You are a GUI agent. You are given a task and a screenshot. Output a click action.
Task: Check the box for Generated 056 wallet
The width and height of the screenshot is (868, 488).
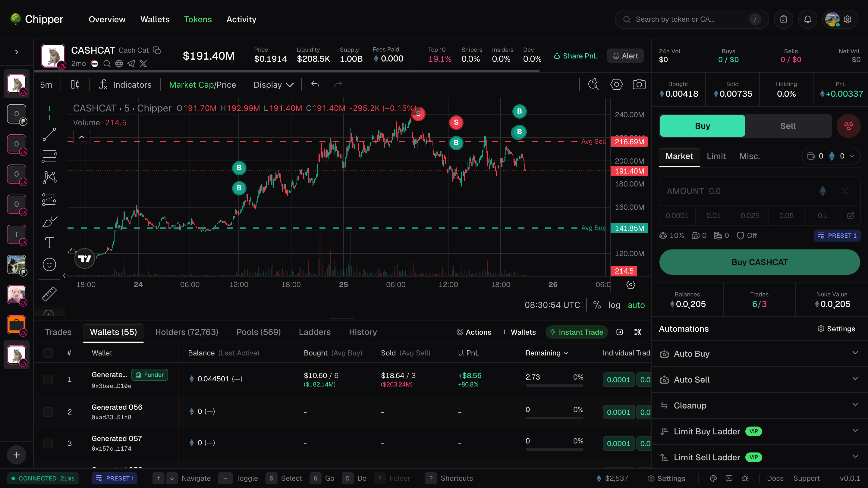pos(48,412)
